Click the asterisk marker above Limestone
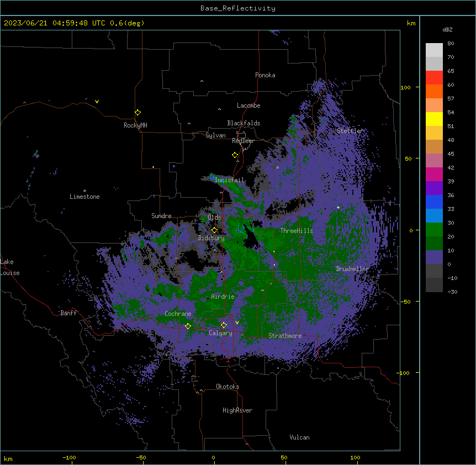The width and height of the screenshot is (476, 465). (84, 191)
